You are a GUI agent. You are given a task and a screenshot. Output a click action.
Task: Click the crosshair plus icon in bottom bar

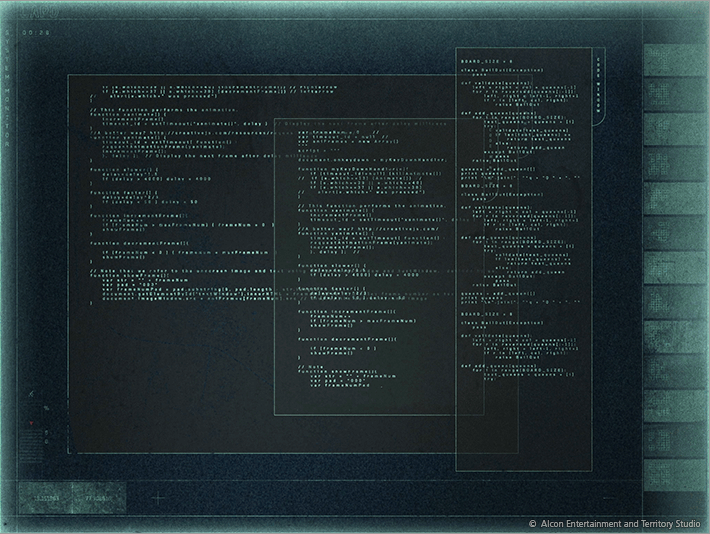click(158, 496)
